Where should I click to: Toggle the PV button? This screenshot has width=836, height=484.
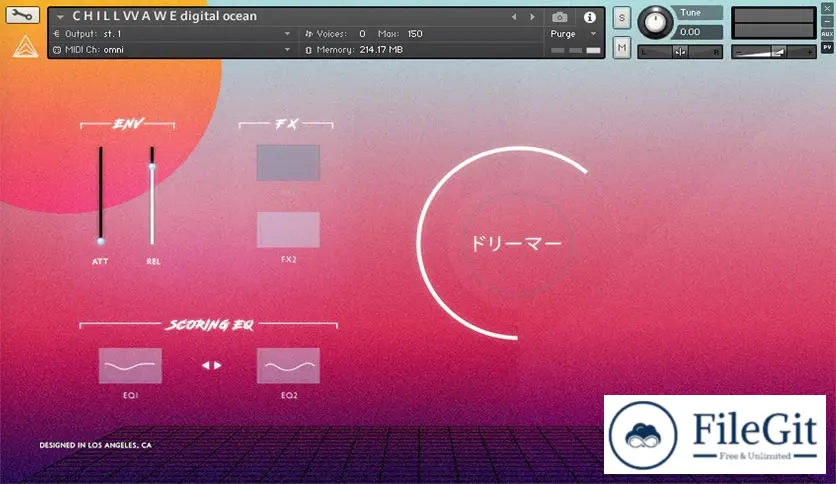(827, 47)
